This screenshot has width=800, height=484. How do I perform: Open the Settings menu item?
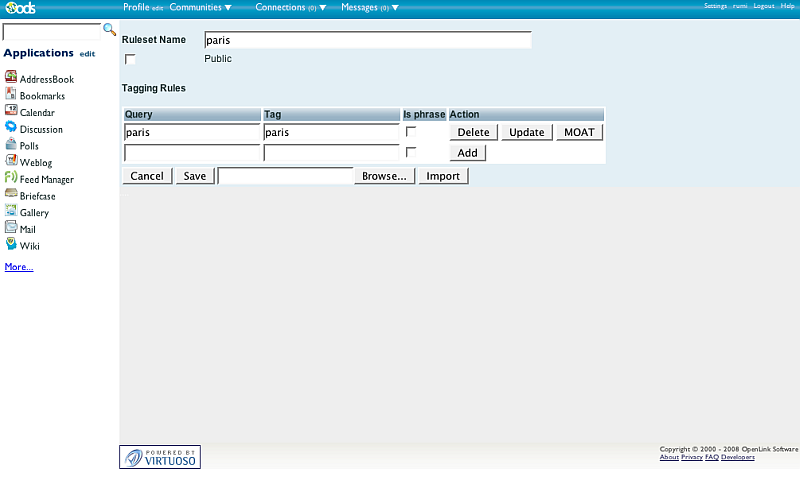(715, 6)
